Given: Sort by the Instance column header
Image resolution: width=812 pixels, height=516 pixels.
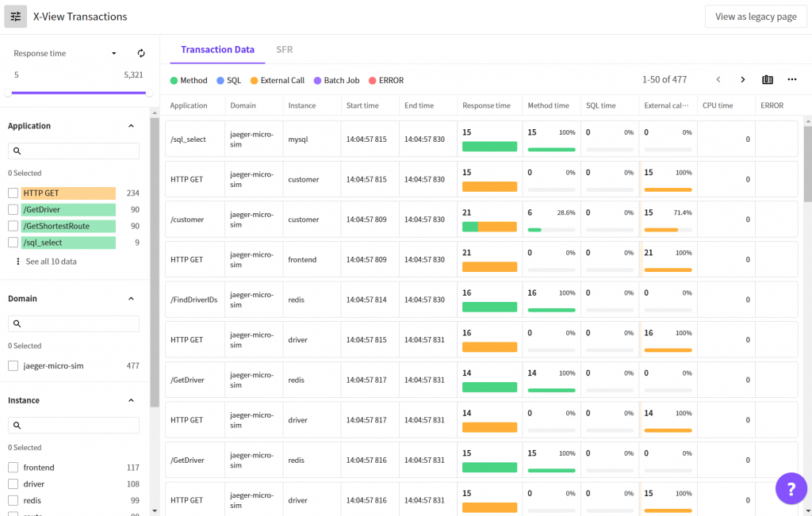Looking at the screenshot, I should [302, 105].
